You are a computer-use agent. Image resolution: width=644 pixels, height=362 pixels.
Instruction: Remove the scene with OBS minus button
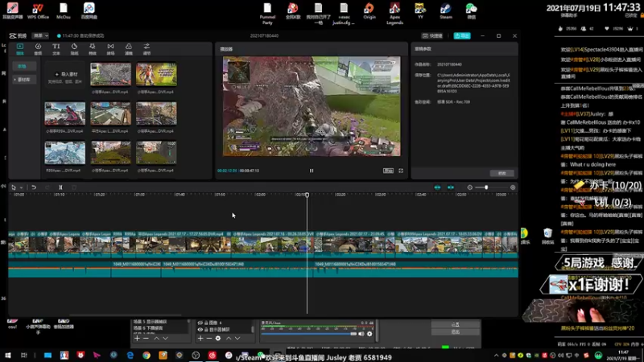click(x=146, y=338)
